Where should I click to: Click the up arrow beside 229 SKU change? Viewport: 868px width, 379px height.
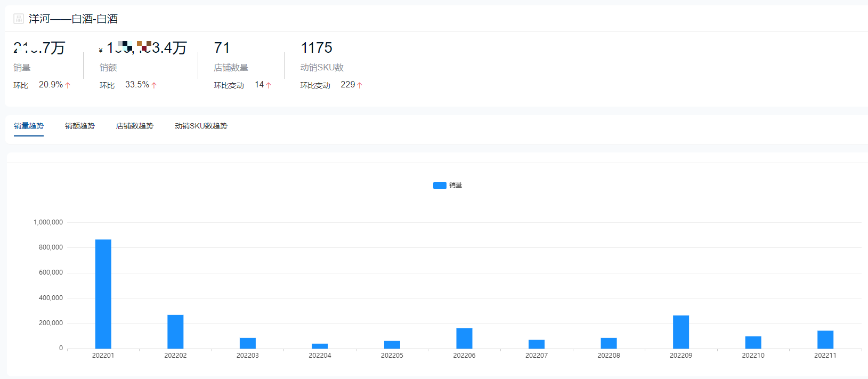point(360,85)
